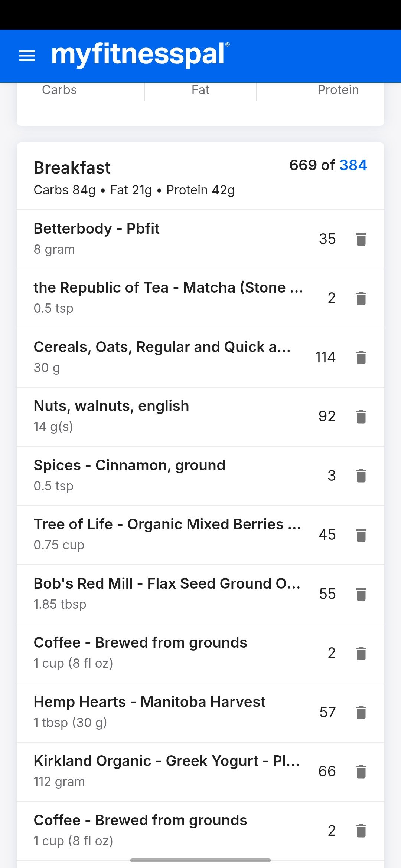Remove the Hemp Hearts entry

point(361,713)
